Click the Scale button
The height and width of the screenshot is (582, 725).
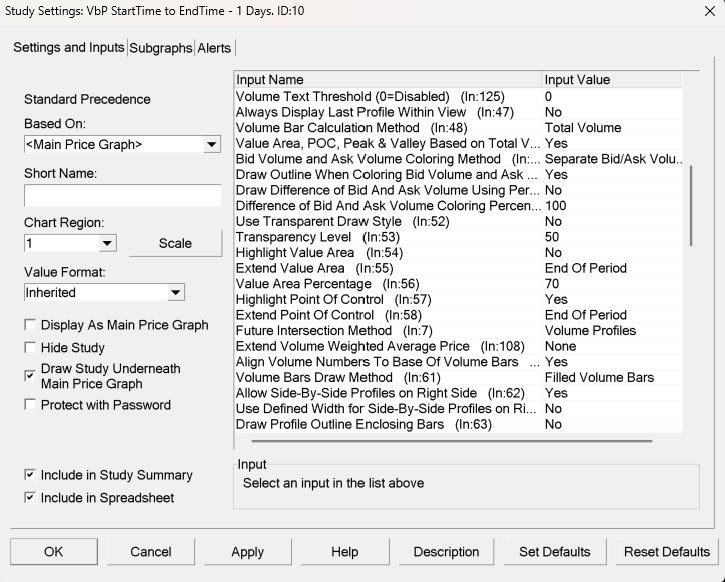coord(175,243)
